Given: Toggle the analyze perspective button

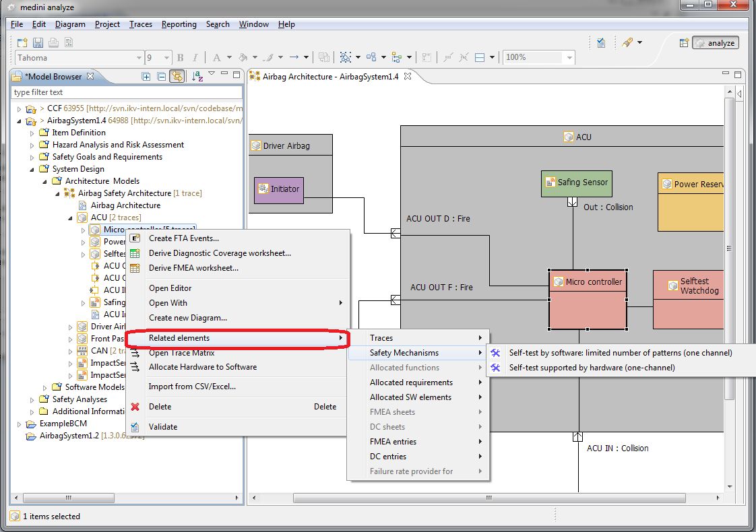Looking at the screenshot, I should point(716,42).
